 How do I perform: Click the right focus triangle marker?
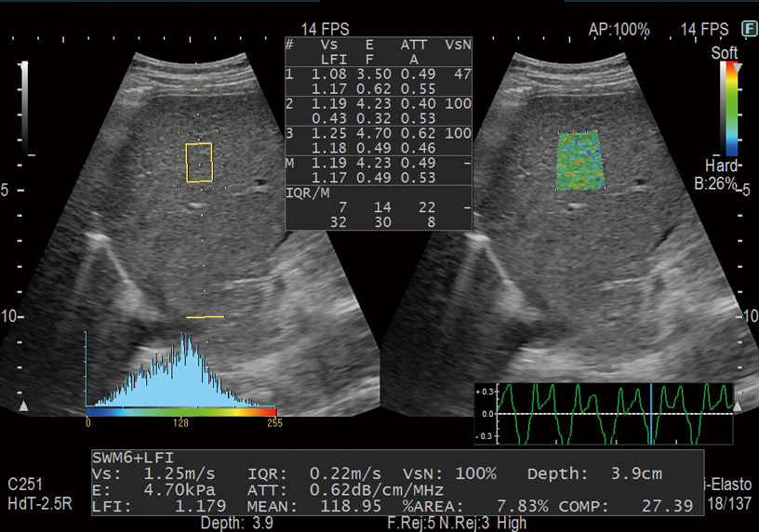pyautogui.click(x=738, y=406)
